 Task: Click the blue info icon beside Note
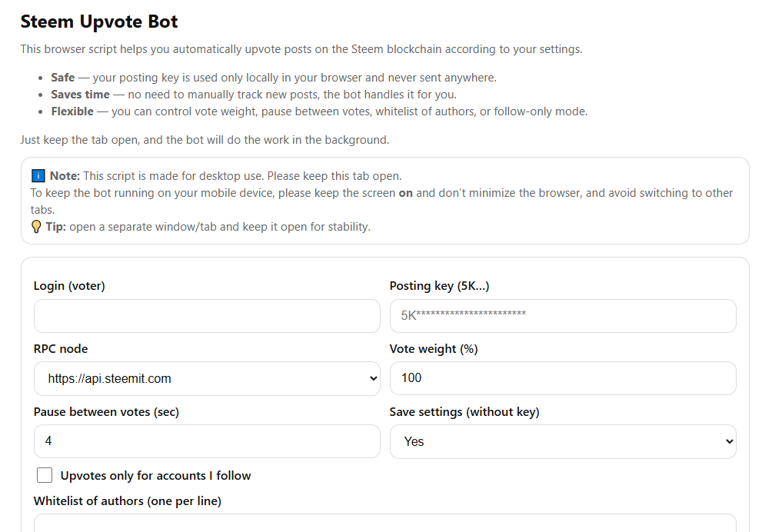click(x=38, y=176)
